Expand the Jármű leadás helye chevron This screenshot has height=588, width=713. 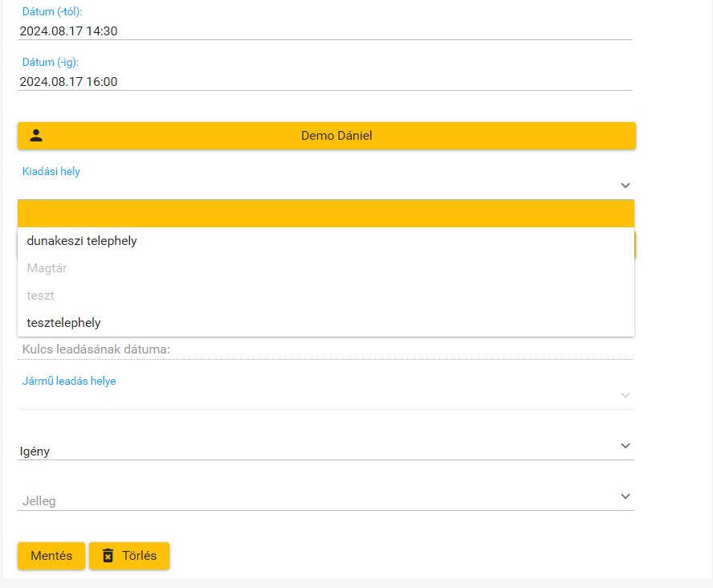[x=625, y=395]
